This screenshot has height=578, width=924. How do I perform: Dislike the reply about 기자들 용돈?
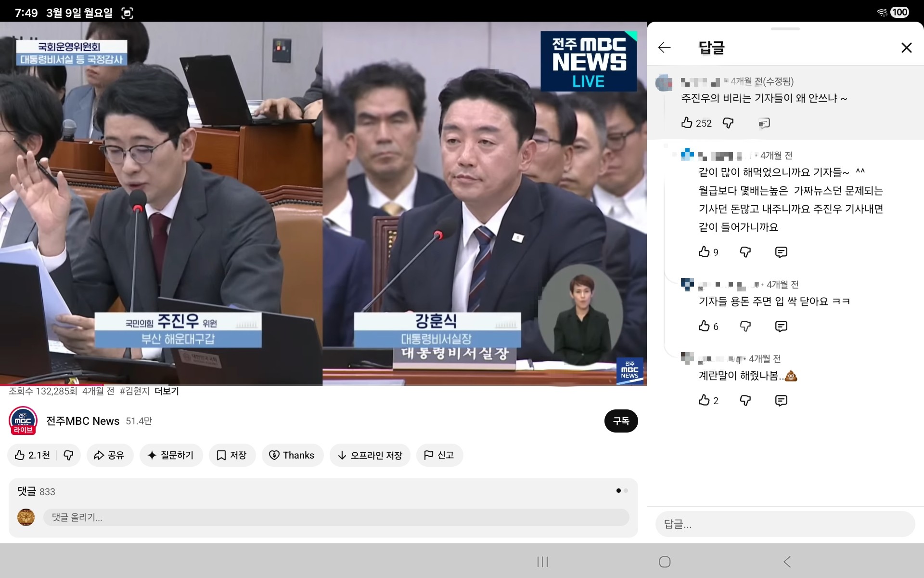tap(745, 326)
